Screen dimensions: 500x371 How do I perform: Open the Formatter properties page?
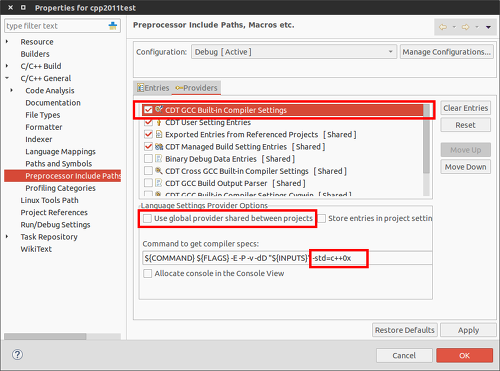[x=44, y=127]
